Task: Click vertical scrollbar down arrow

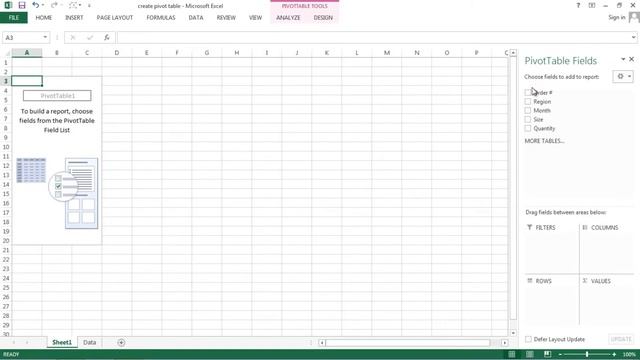Action: 513,333
